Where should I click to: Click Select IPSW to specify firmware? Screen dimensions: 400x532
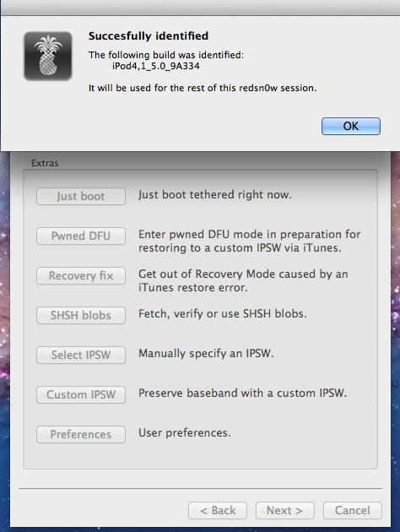pyautogui.click(x=81, y=355)
